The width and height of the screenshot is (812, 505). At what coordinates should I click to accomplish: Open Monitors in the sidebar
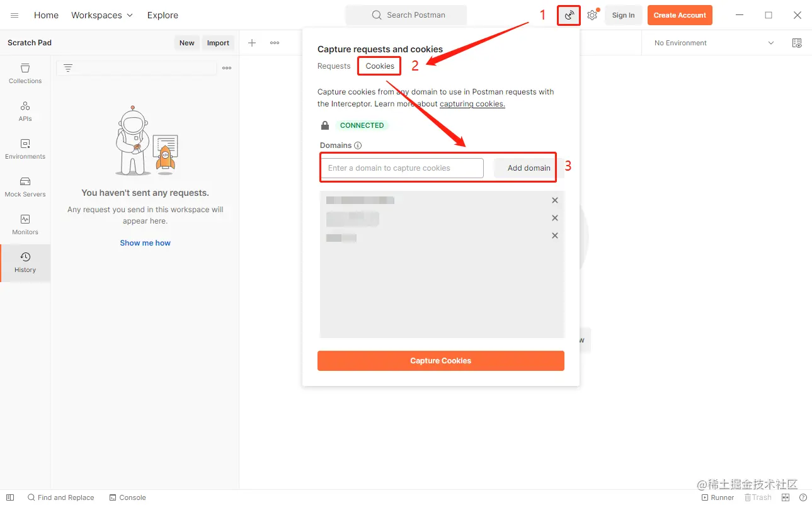tap(25, 224)
